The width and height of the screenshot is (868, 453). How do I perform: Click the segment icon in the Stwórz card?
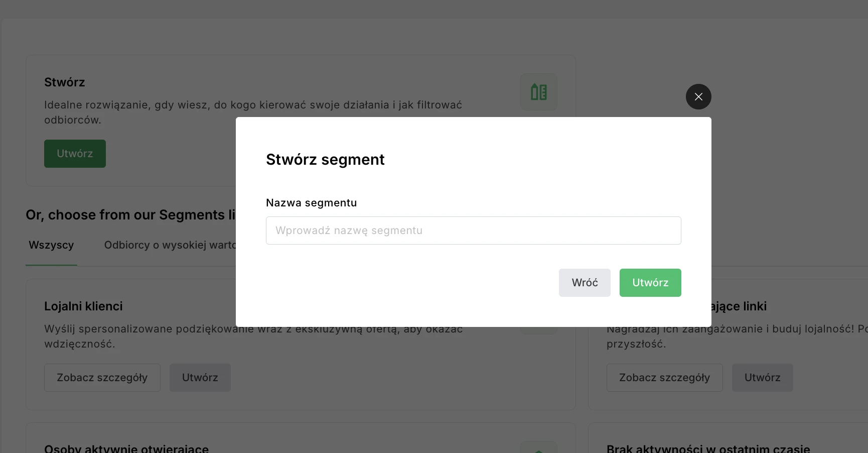538,92
